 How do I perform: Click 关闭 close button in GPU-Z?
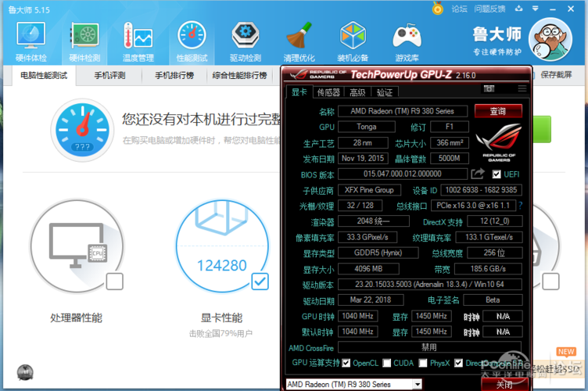504,385
